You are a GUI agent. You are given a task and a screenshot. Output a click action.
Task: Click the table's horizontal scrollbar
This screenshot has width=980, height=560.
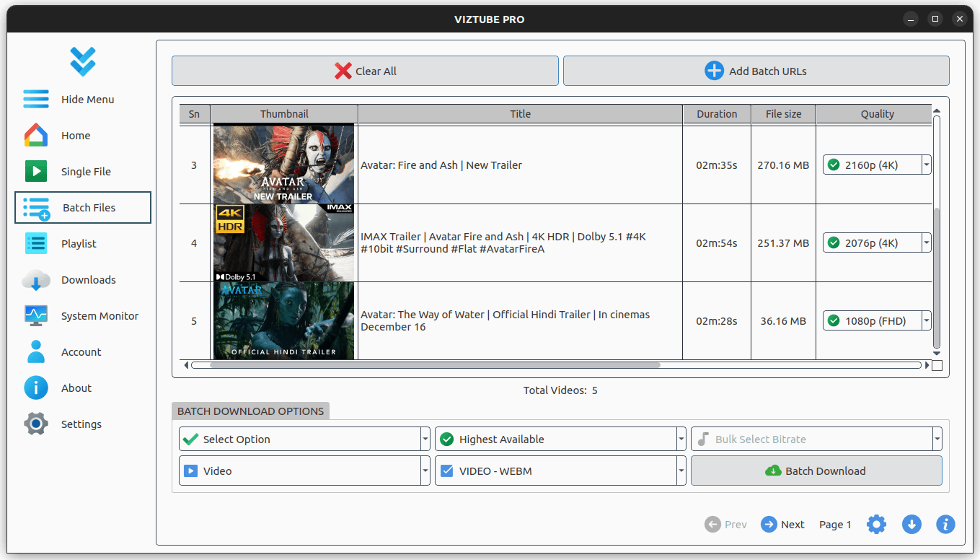435,365
